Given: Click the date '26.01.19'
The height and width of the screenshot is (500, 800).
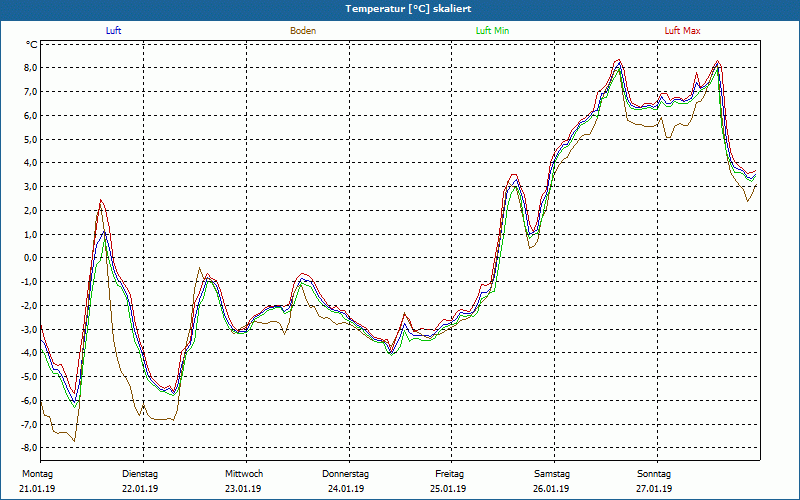Looking at the screenshot, I should (x=551, y=489).
